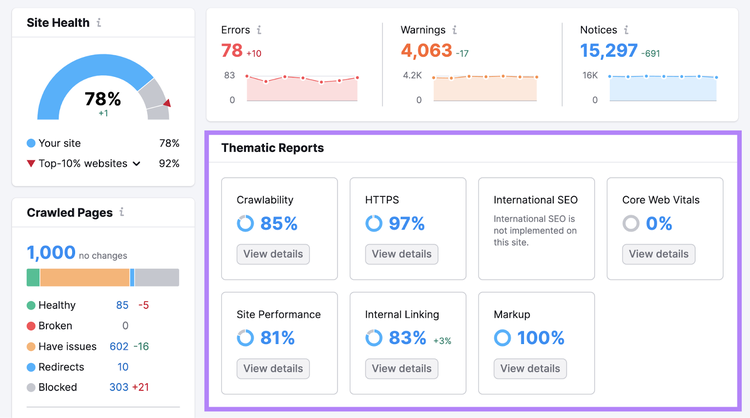
Task: Click the Site Performance 81% score
Action: (277, 338)
